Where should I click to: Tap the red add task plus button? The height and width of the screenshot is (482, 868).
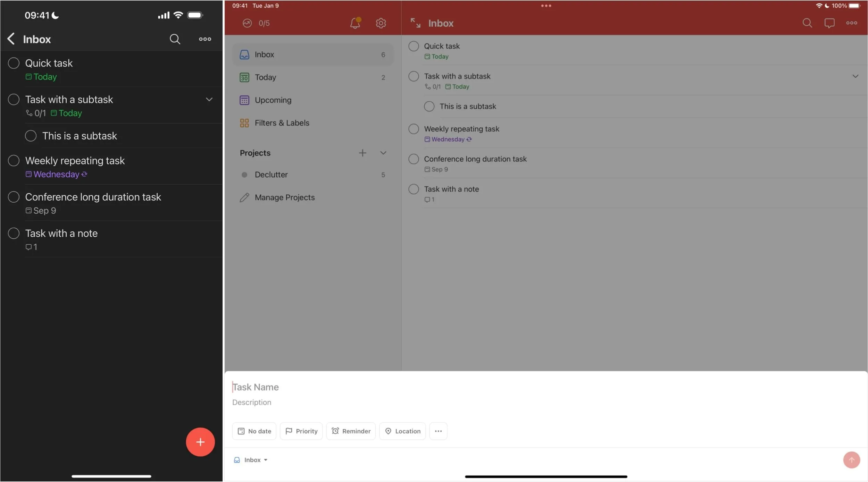[200, 442]
